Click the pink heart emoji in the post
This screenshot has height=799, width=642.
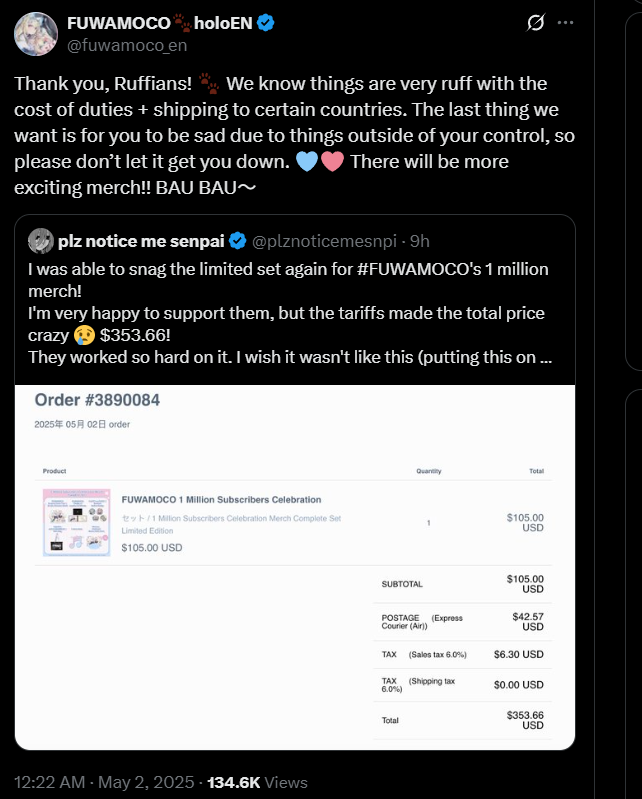point(333,161)
